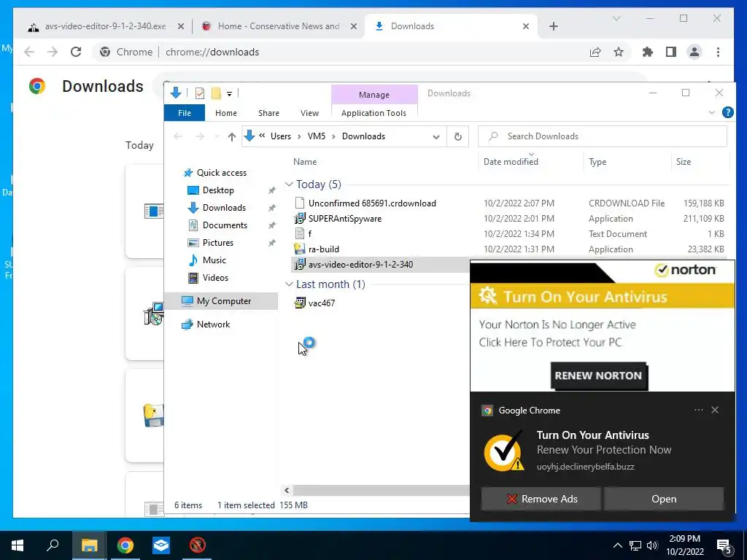Image resolution: width=747 pixels, height=560 pixels.
Task: Sort by the Name column header
Action: (x=305, y=162)
